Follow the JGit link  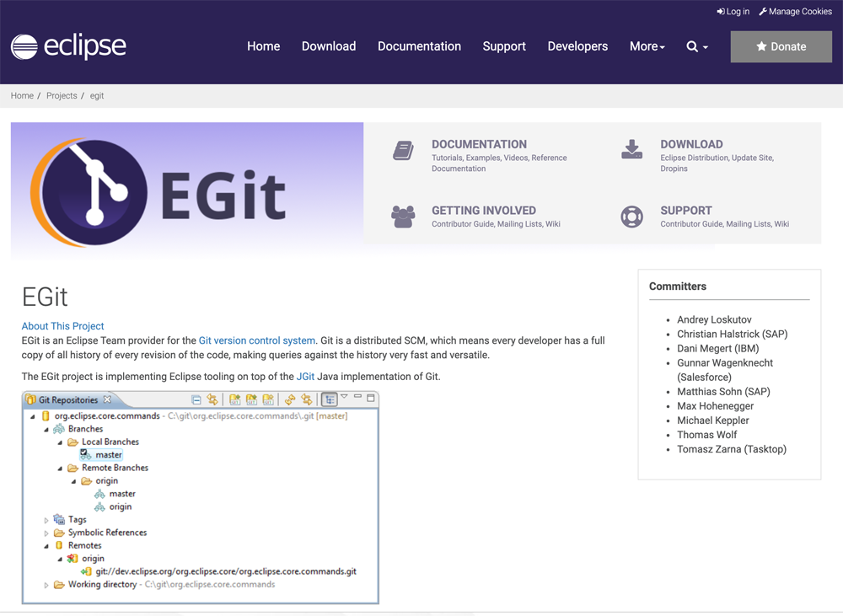pos(305,377)
